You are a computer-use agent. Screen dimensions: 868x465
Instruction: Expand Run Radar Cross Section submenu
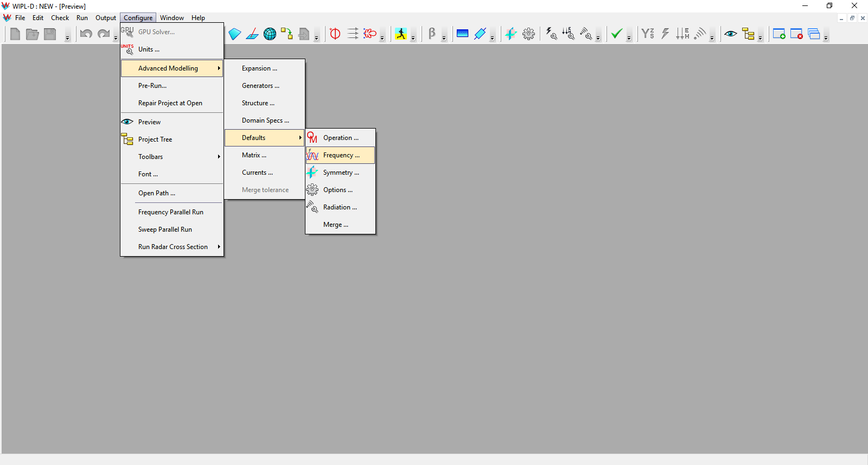[173, 247]
